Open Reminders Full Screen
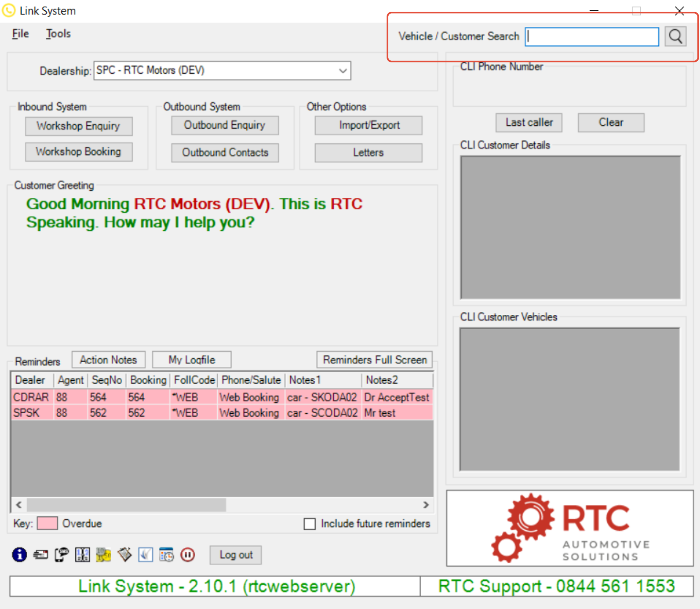Screen dimensions: 700x609 pos(375,360)
